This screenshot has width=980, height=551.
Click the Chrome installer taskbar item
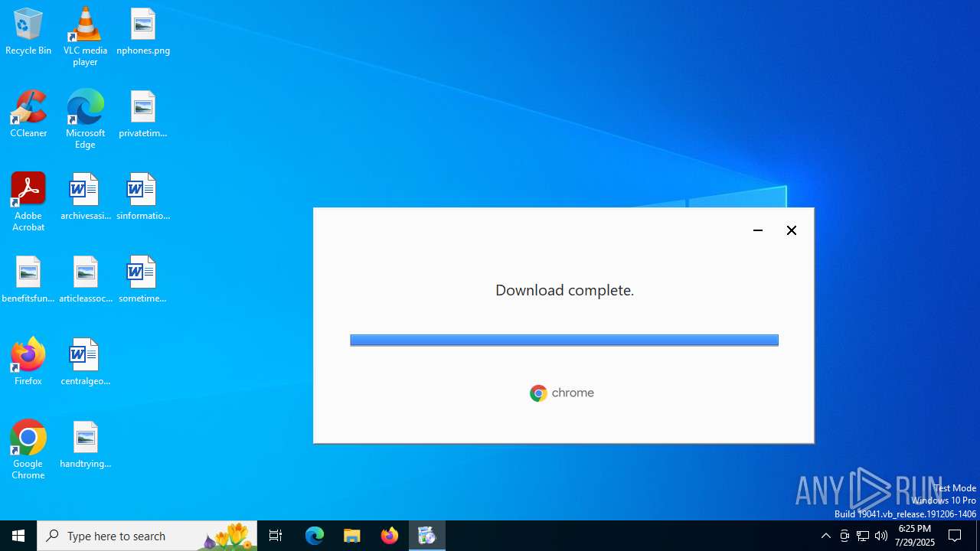[427, 536]
